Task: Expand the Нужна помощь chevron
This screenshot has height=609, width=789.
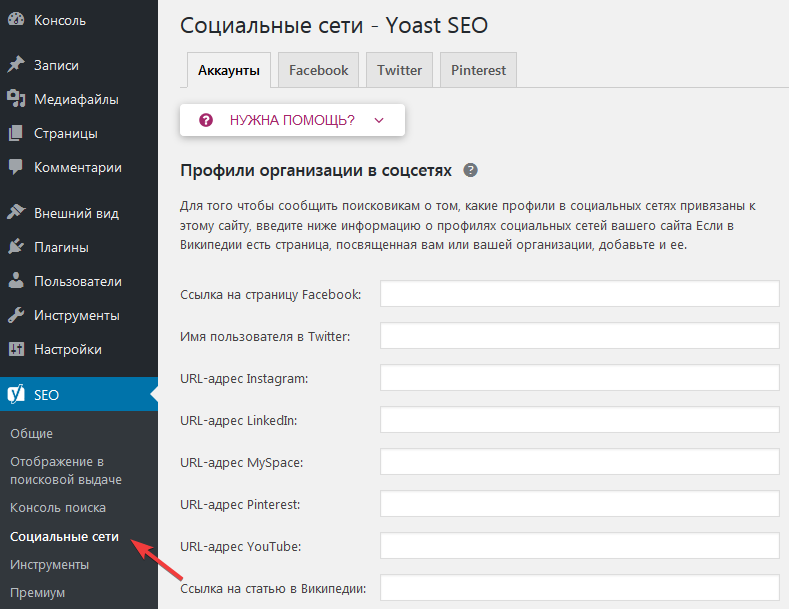Action: click(x=379, y=120)
